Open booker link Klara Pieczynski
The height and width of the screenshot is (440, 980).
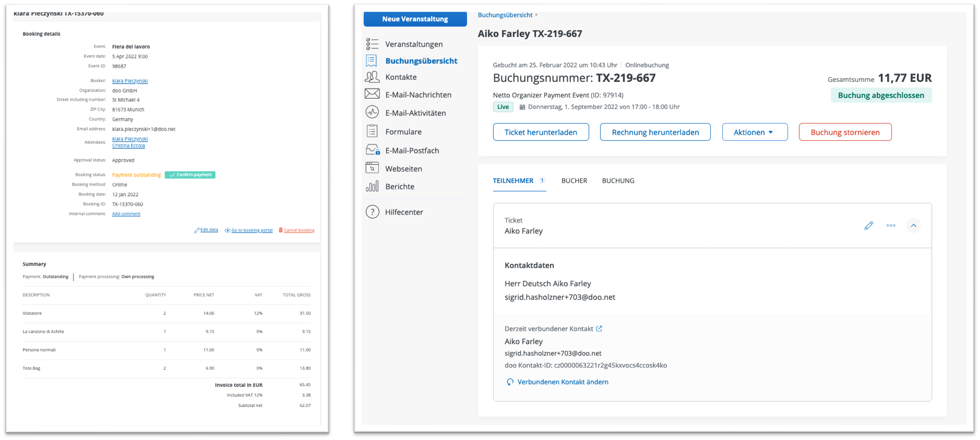point(130,81)
